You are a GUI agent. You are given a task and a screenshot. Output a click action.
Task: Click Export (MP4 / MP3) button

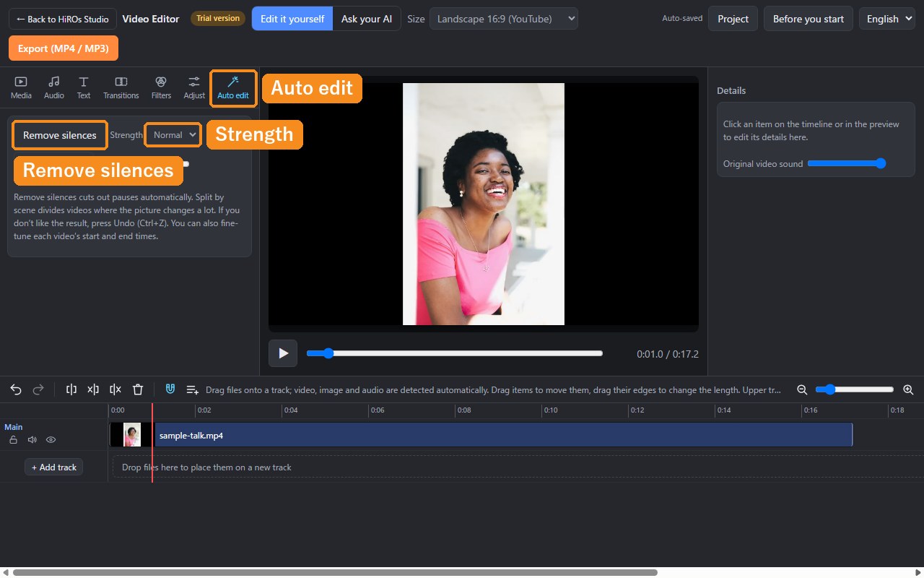pyautogui.click(x=64, y=48)
